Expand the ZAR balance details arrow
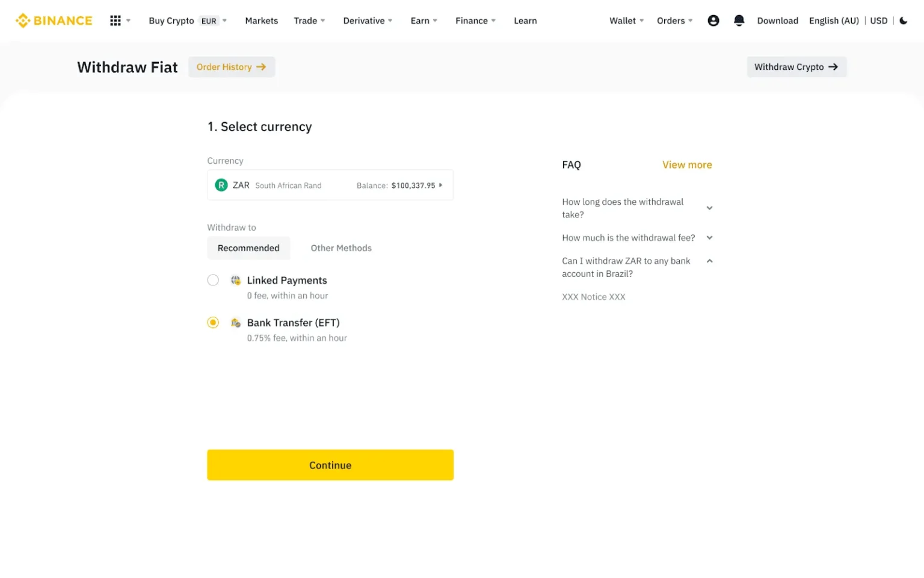 [x=441, y=185]
